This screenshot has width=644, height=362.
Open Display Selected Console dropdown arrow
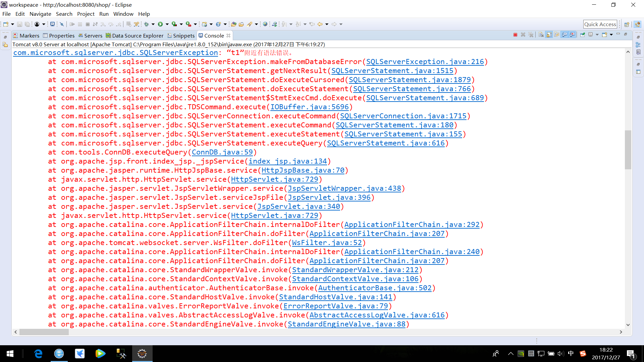[597, 35]
